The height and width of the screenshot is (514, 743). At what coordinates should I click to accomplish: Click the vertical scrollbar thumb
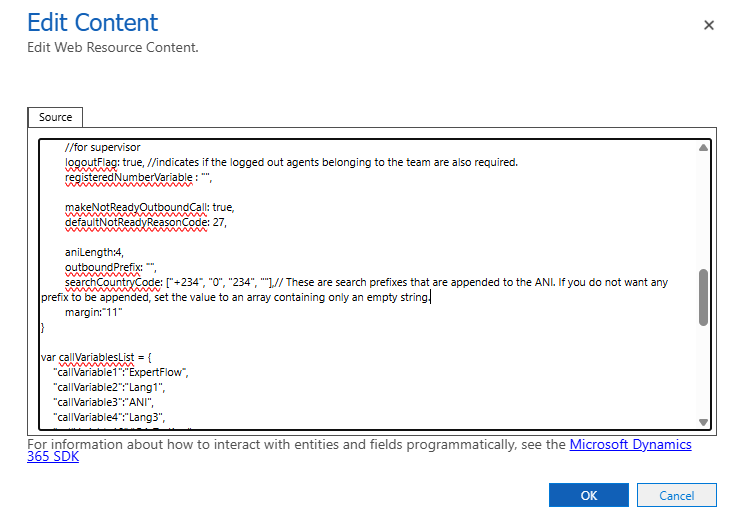coord(703,295)
